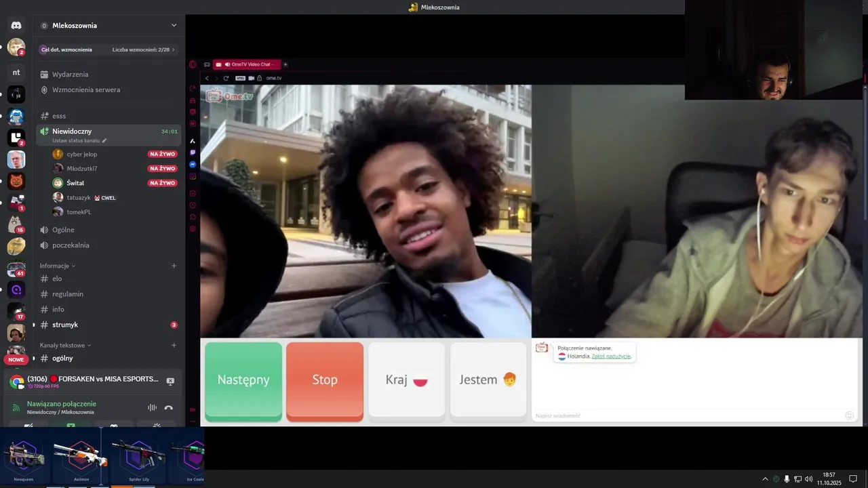Viewport: 868px width, 488px height.
Task: Stop screen share stream icon
Action: click(170, 381)
